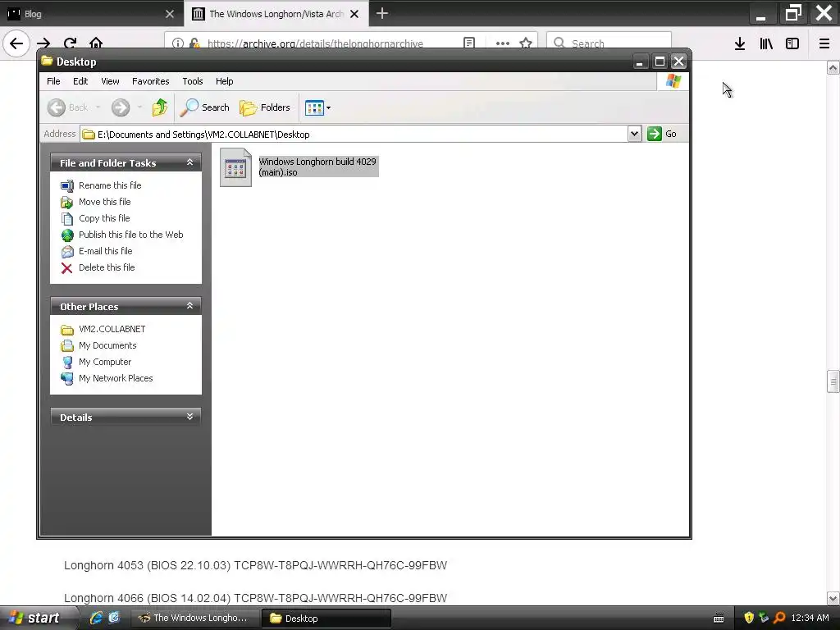Click Publish this file to the Web

[130, 235]
